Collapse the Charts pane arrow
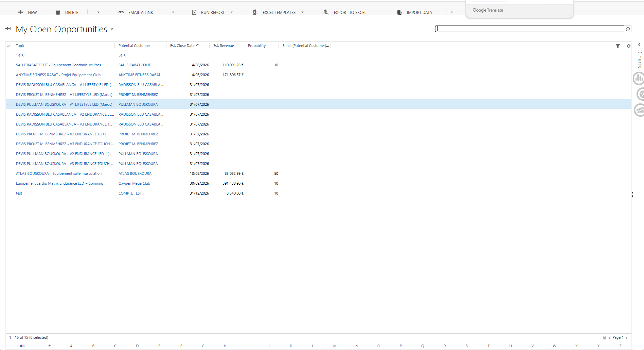The height and width of the screenshot is (350, 644). 639,45
